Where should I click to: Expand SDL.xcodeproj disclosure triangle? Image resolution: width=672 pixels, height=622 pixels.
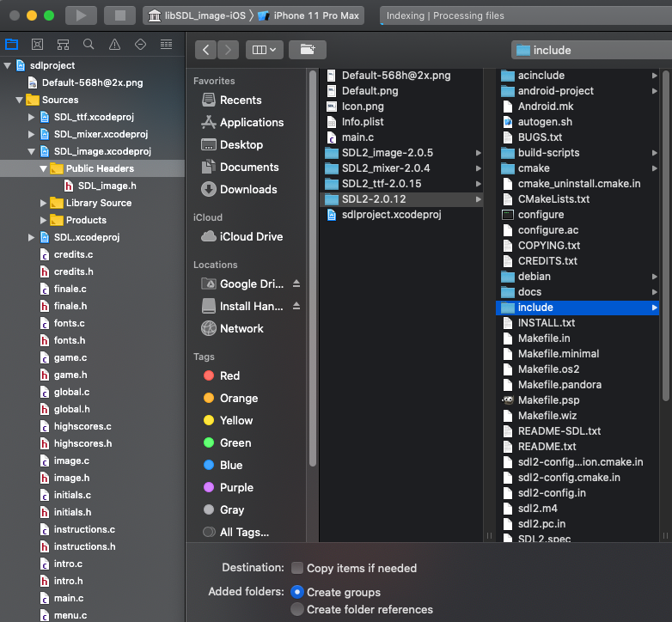click(x=31, y=237)
